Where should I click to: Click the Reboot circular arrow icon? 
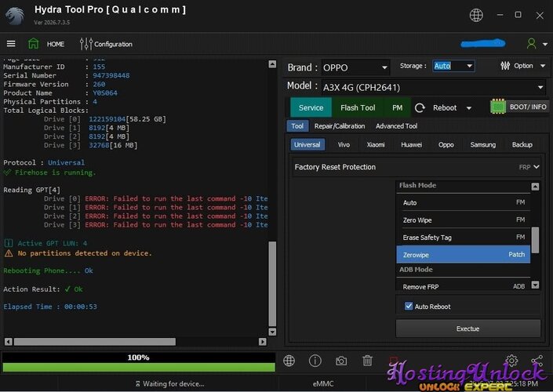tap(420, 108)
